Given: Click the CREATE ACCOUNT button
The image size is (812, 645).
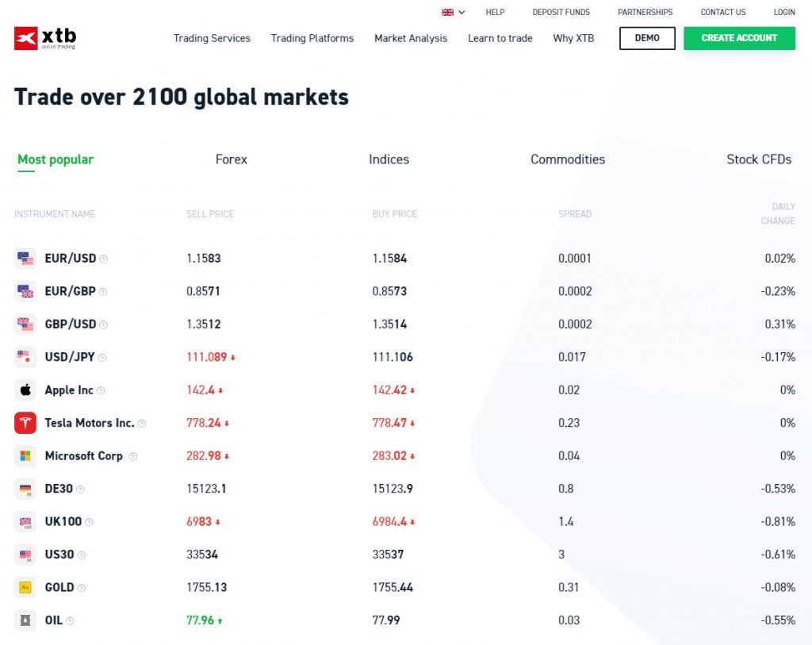Looking at the screenshot, I should [x=739, y=38].
